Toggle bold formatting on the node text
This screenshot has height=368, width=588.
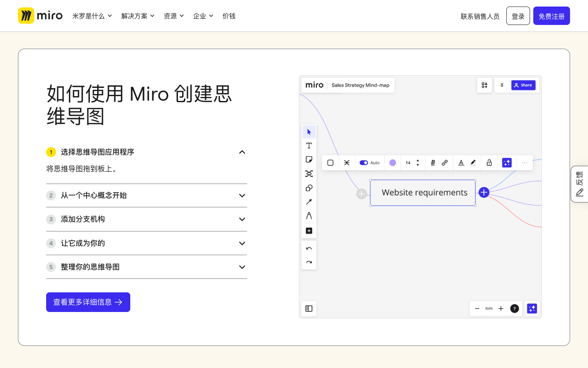pyautogui.click(x=432, y=162)
